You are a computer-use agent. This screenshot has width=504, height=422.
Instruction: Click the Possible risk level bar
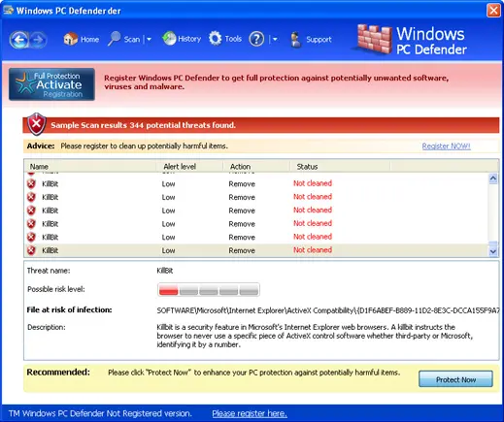click(209, 289)
